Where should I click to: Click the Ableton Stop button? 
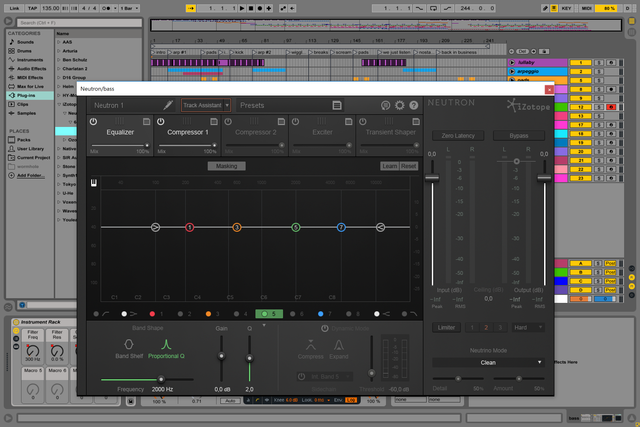[x=251, y=8]
